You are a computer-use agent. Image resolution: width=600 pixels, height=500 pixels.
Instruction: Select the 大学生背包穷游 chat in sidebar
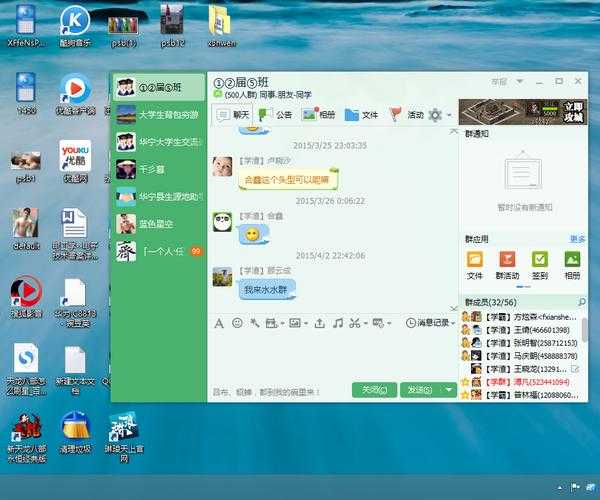[158, 115]
